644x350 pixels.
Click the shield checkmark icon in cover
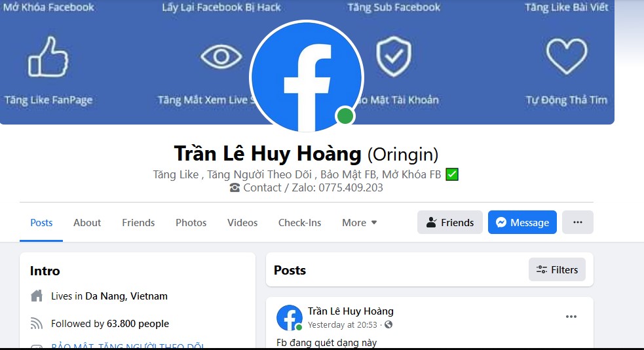click(x=394, y=56)
